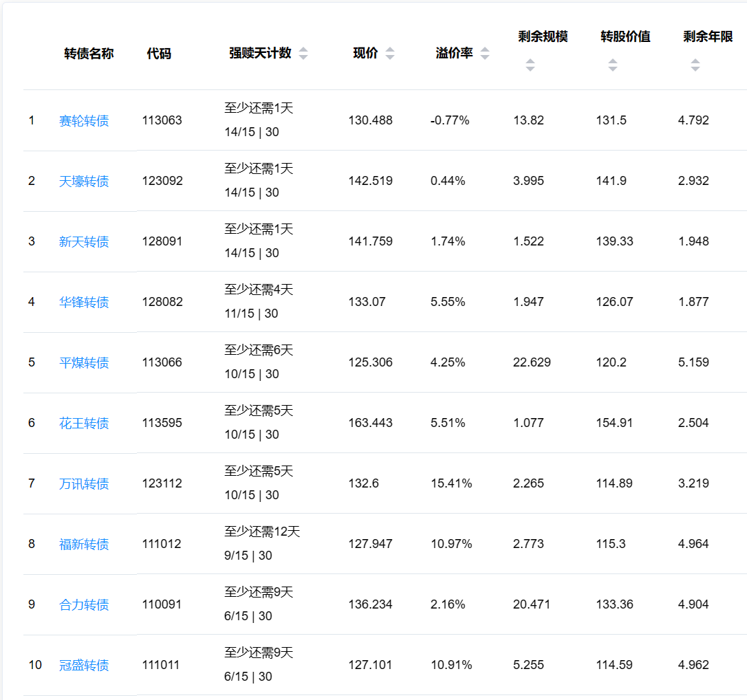The height and width of the screenshot is (700, 747).
Task: Click the 万讯转债 link
Action: click(x=84, y=484)
